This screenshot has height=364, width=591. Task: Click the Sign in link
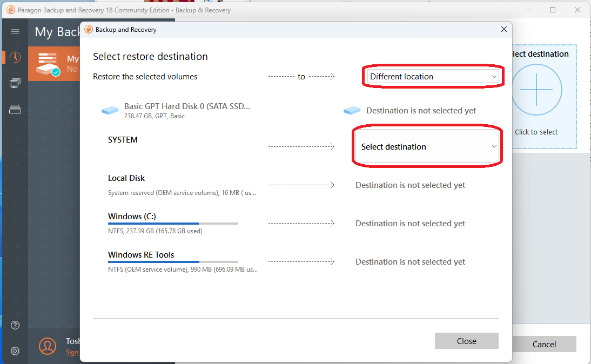tap(72, 352)
